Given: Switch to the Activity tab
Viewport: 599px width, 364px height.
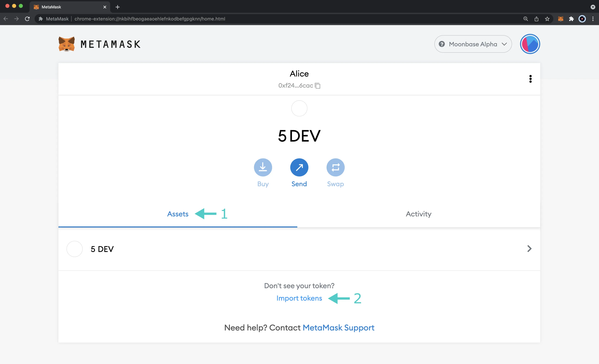Looking at the screenshot, I should tap(418, 214).
